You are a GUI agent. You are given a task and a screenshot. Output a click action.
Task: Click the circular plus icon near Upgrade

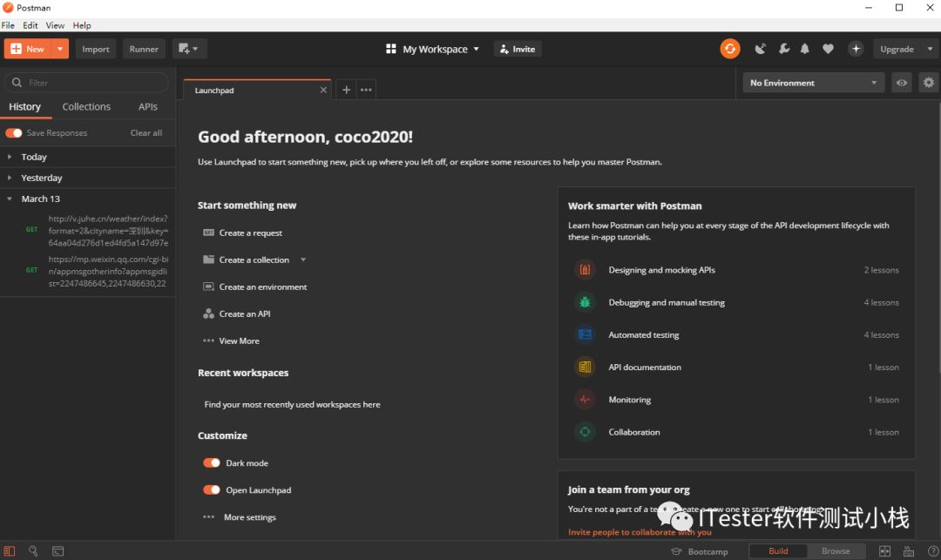[856, 49]
